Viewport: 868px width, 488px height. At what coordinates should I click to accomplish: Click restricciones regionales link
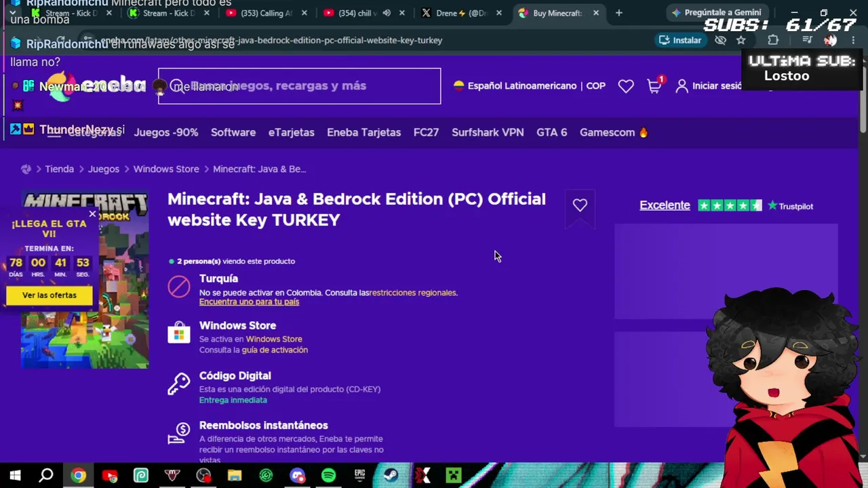414,293
